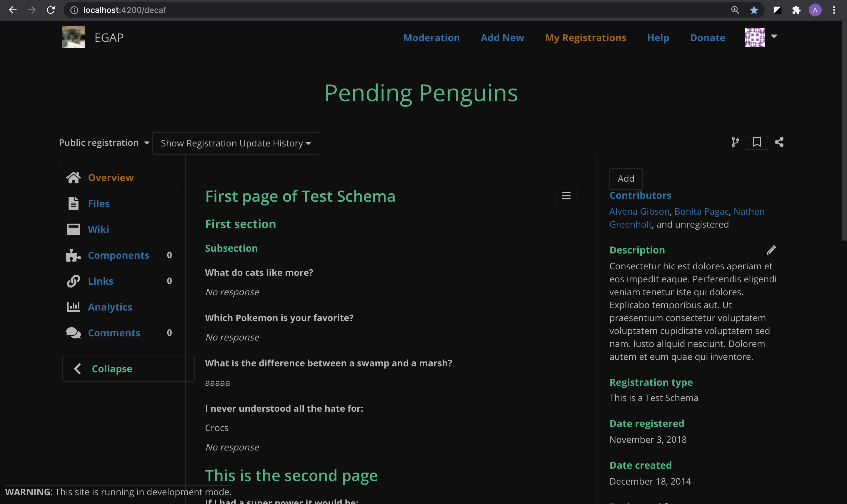Open the Moderation nav link

click(431, 37)
